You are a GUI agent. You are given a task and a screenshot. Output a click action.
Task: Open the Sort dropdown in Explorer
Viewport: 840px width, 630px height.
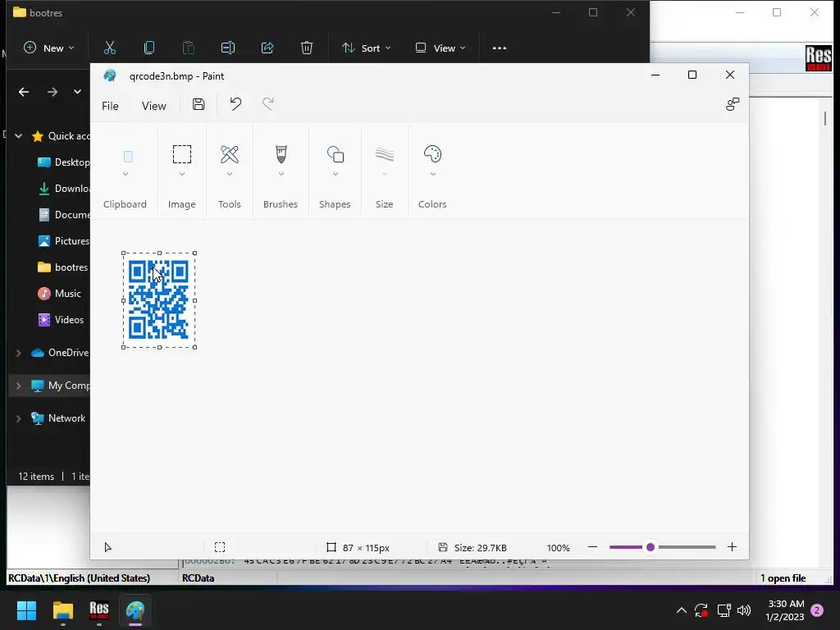point(367,48)
